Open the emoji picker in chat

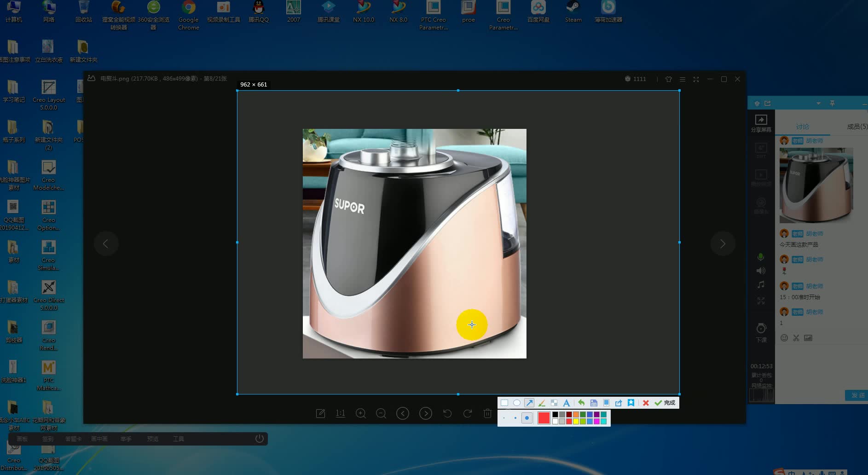(784, 338)
